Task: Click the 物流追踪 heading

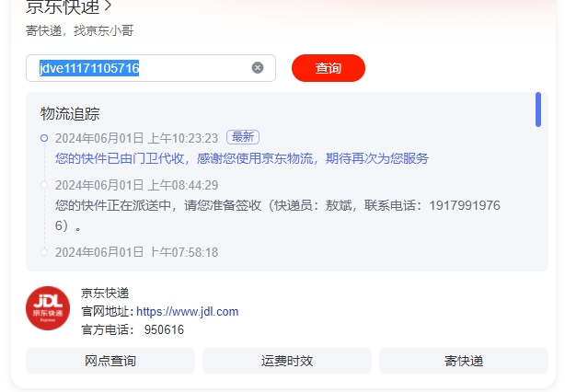Action: (70, 114)
